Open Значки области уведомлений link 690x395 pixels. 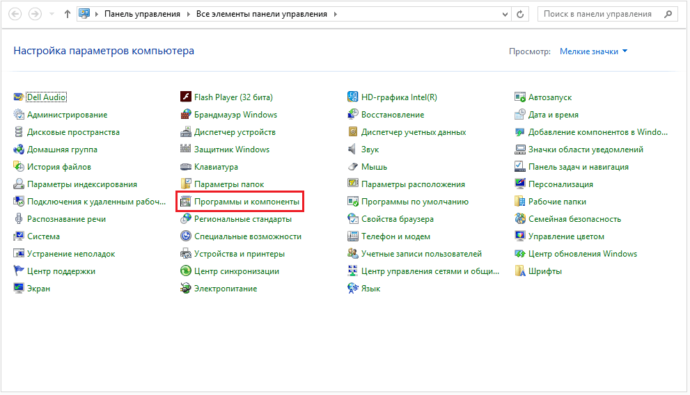pos(586,150)
